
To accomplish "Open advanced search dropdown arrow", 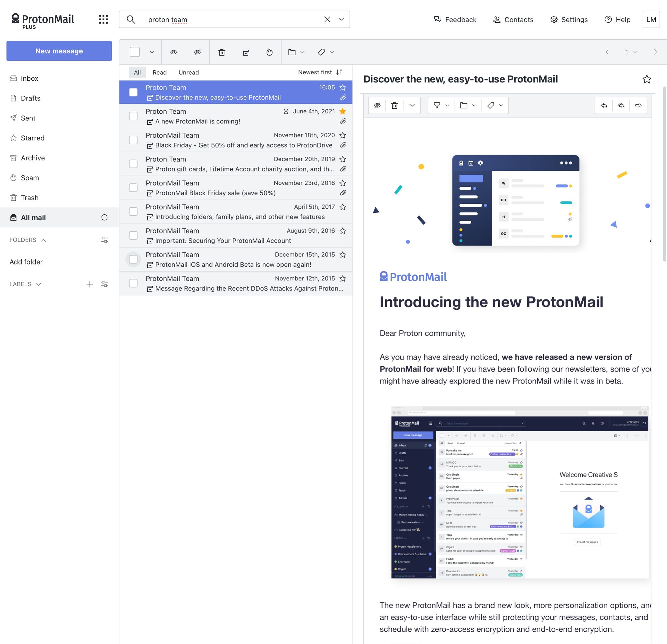I will click(x=341, y=19).
